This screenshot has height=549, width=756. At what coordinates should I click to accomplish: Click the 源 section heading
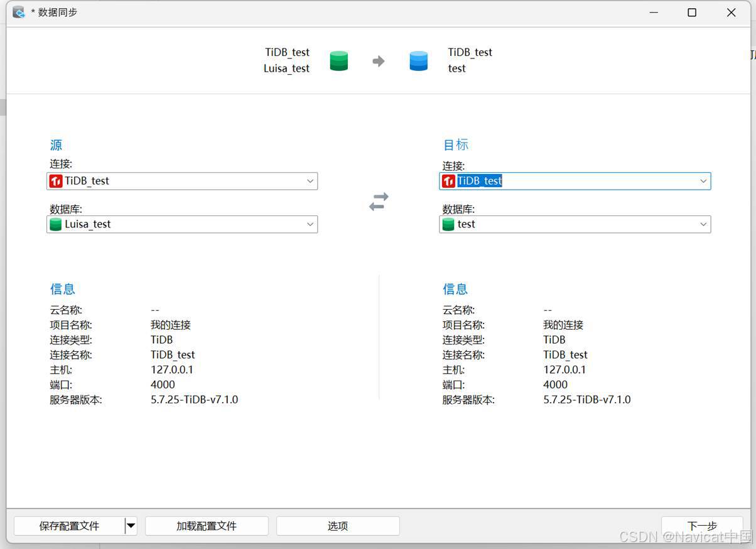[56, 144]
